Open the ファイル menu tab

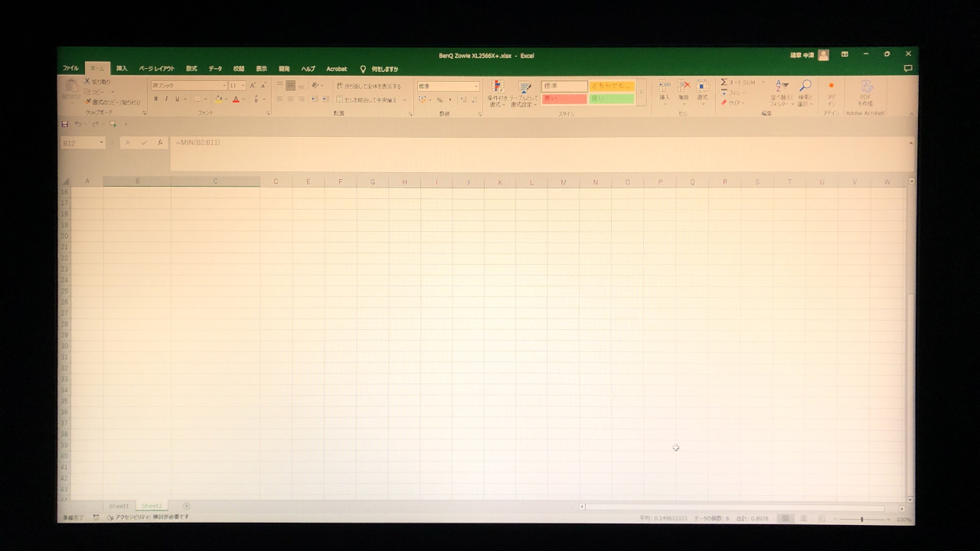pyautogui.click(x=70, y=69)
